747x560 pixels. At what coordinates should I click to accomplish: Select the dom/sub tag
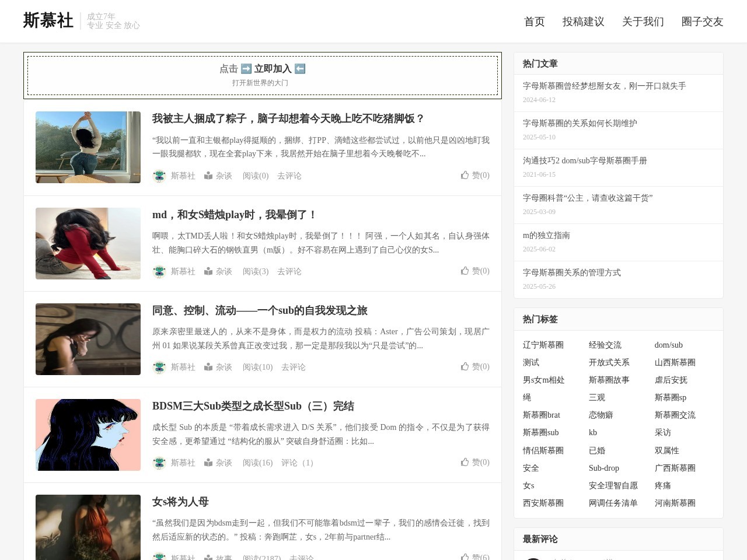point(669,345)
